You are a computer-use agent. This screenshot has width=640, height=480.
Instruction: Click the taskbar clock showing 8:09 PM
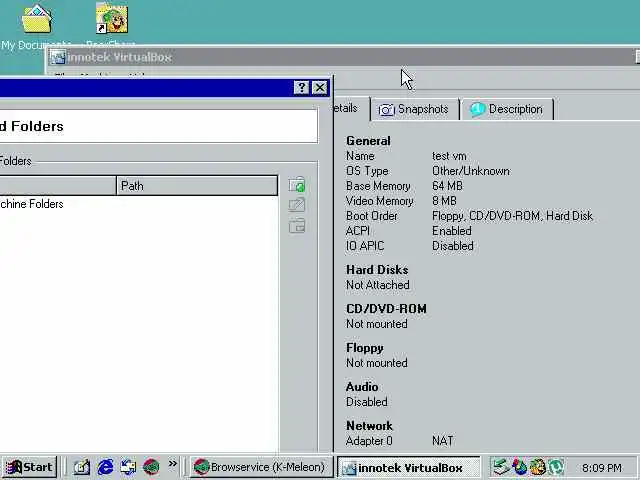coord(602,467)
